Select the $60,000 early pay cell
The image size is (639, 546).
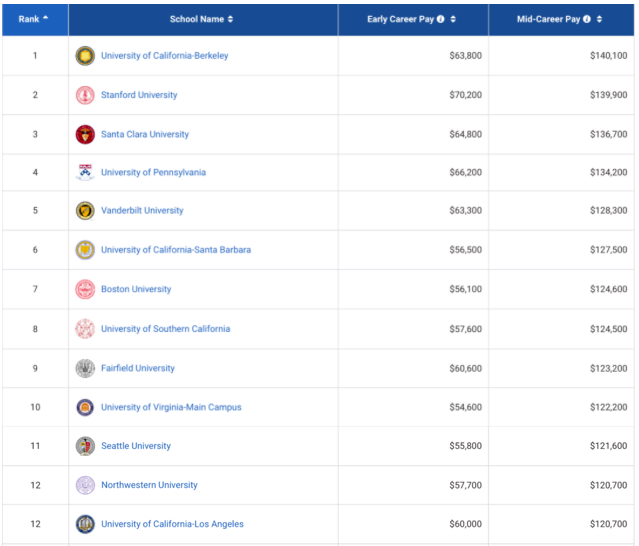pos(413,524)
